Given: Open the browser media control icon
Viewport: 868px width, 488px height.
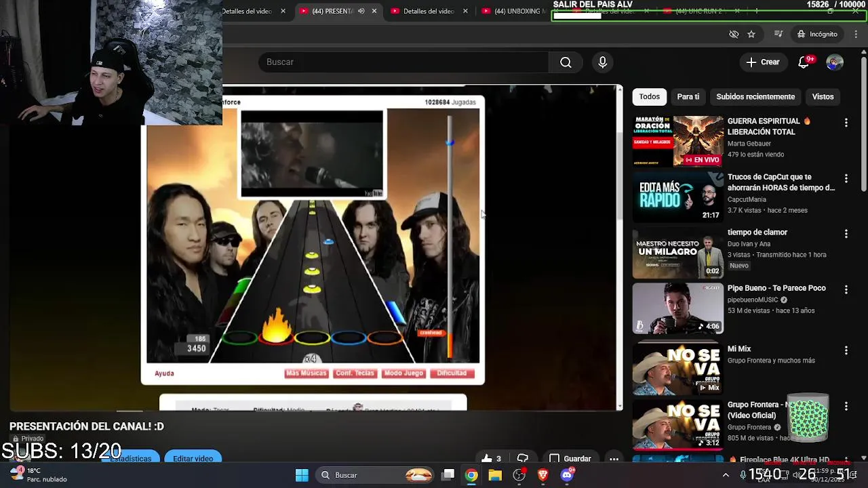Looking at the screenshot, I should coord(778,34).
